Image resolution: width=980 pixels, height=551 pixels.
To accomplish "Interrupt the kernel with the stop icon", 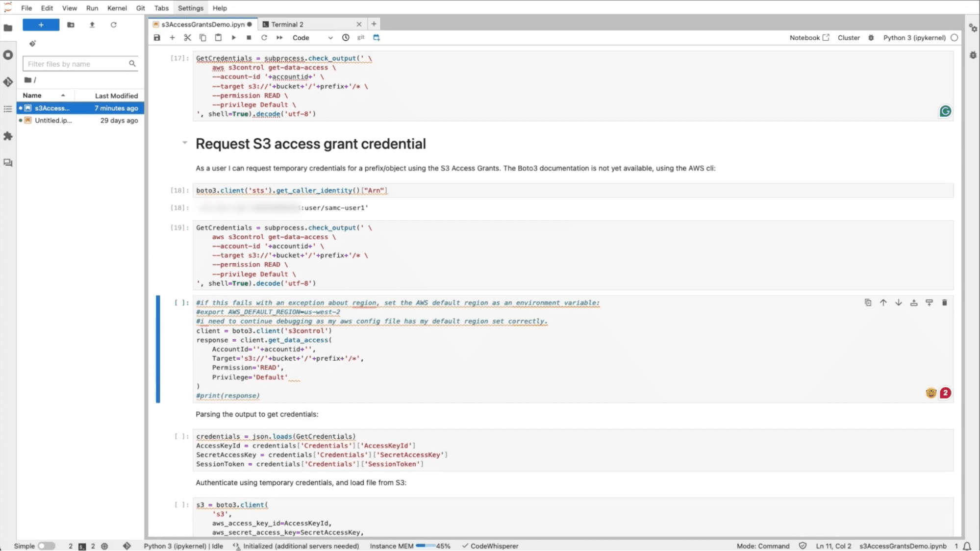I will point(249,38).
